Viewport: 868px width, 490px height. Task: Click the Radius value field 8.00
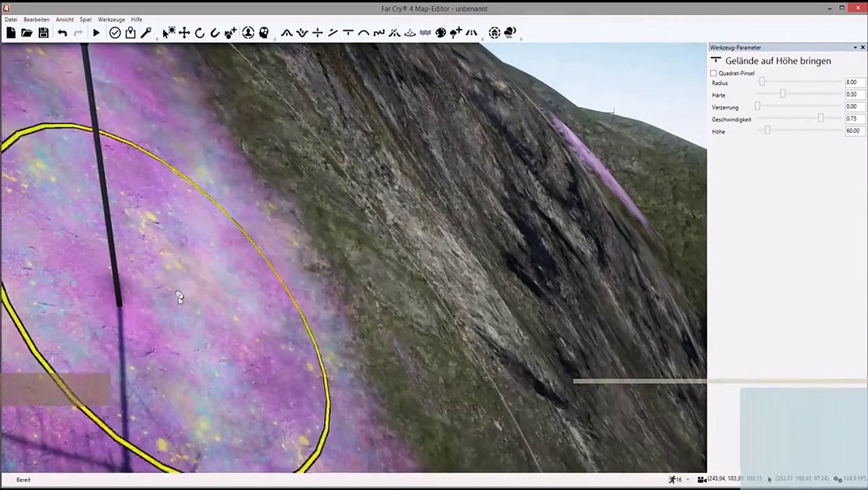coord(854,82)
